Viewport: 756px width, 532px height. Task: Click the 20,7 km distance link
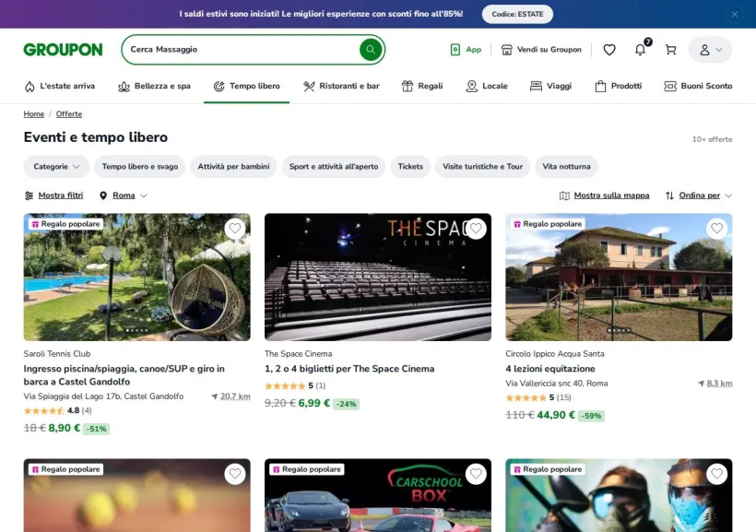coord(230,396)
